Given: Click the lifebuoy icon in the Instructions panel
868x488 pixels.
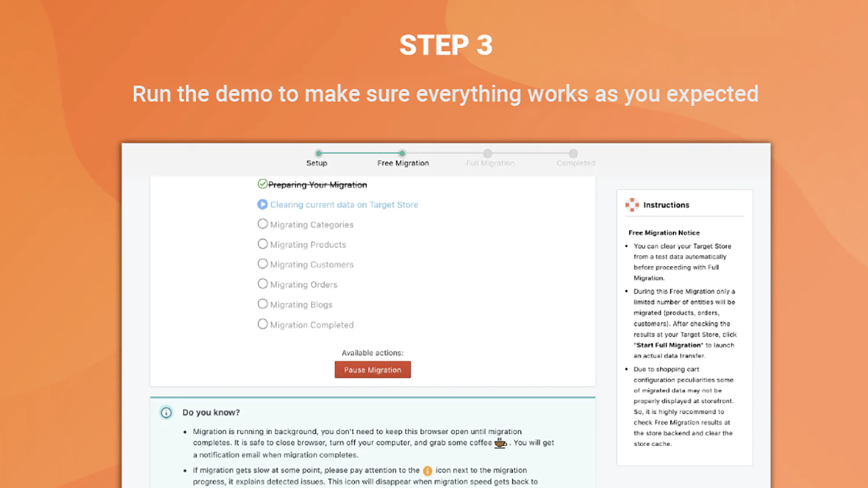Looking at the screenshot, I should [632, 204].
